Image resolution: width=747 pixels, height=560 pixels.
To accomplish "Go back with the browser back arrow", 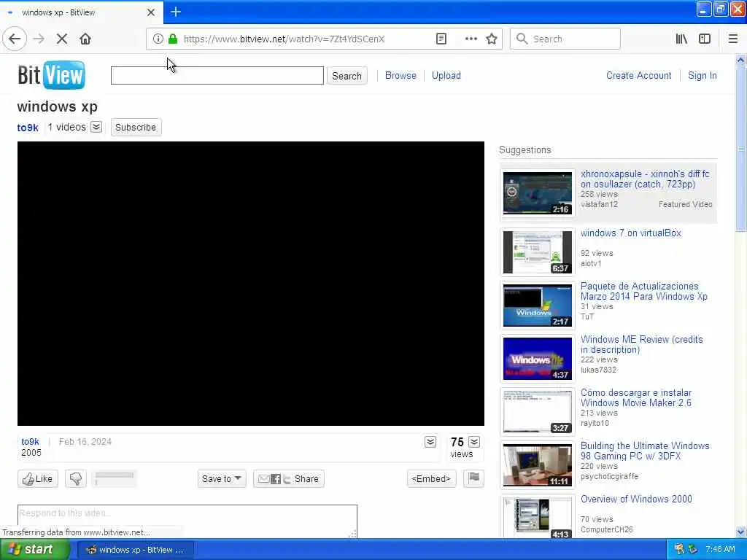I will coord(15,39).
